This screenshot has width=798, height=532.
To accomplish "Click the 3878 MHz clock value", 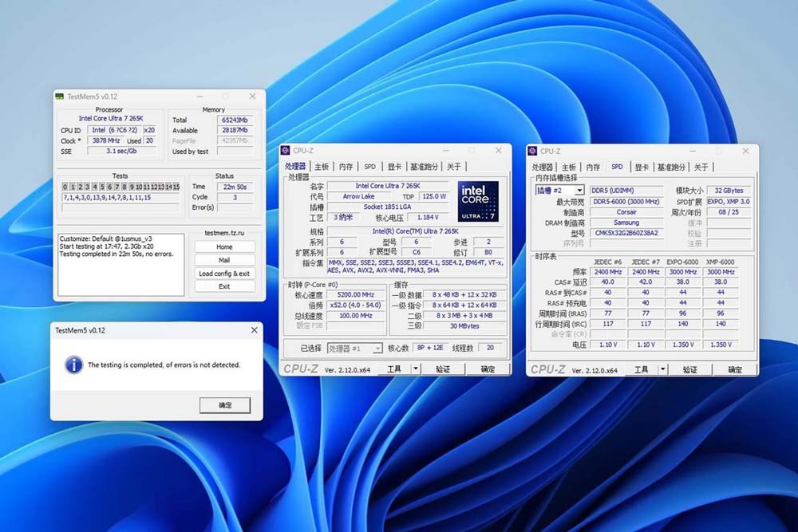I will click(x=106, y=140).
